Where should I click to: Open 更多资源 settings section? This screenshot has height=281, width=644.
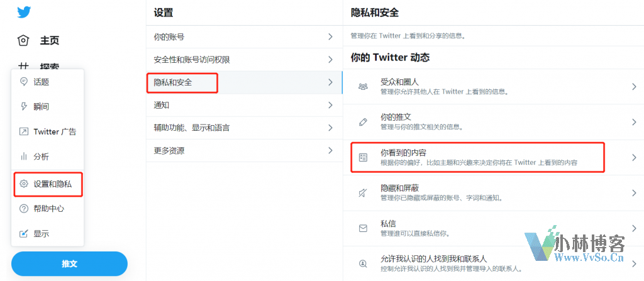[245, 150]
